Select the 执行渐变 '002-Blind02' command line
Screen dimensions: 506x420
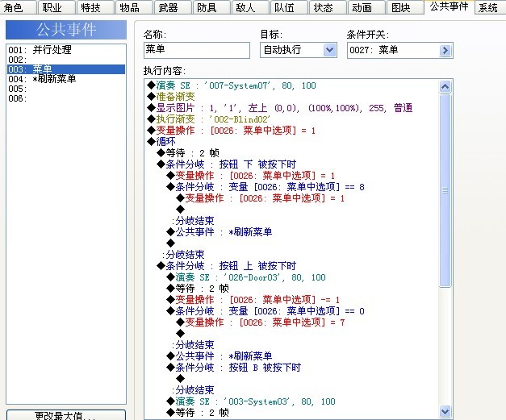[209, 119]
